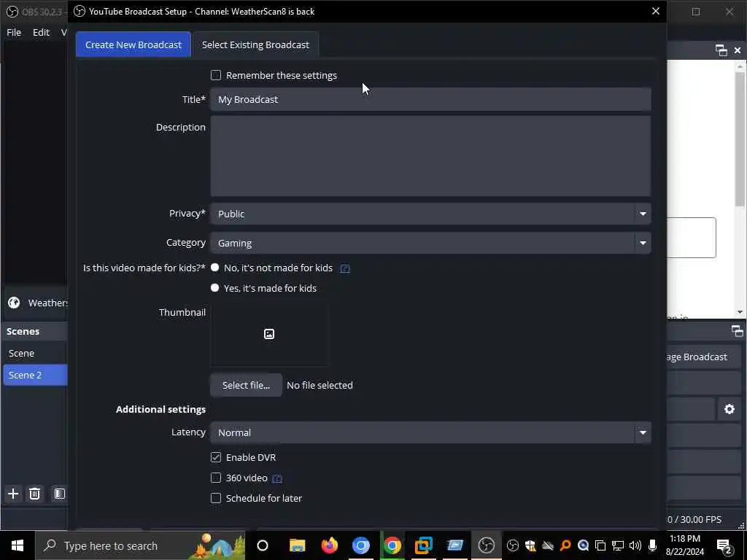Click inside the Description text area
The width and height of the screenshot is (747, 560).
point(430,156)
